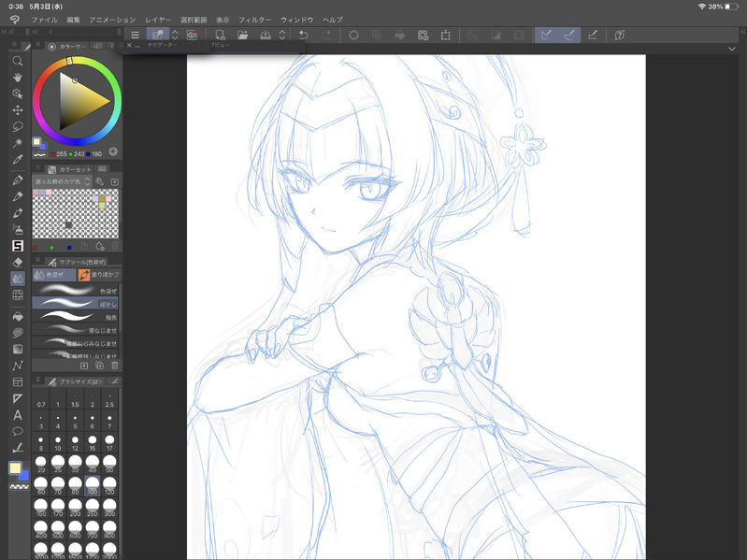Choose brush size 100 preset
The image size is (747, 560).
click(x=93, y=486)
